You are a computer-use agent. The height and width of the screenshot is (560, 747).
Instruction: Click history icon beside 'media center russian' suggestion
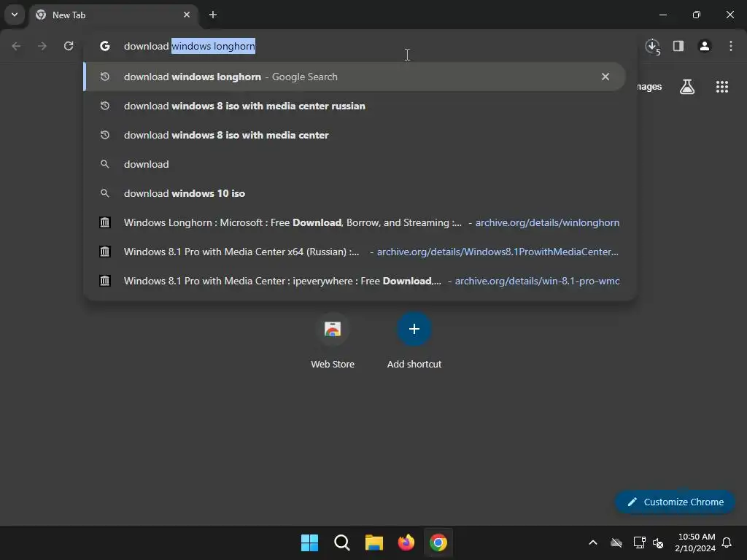tap(105, 106)
